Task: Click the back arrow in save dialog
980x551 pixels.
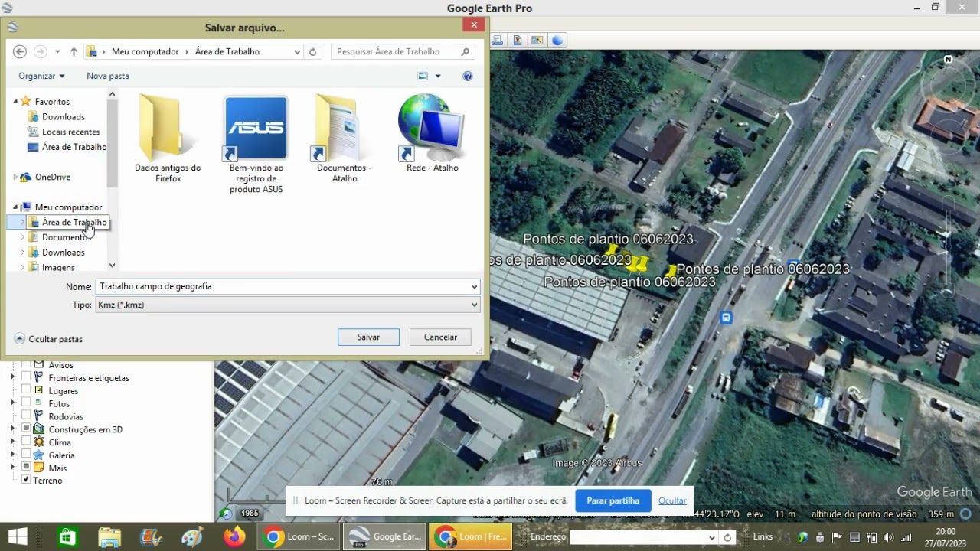Action: coord(20,51)
